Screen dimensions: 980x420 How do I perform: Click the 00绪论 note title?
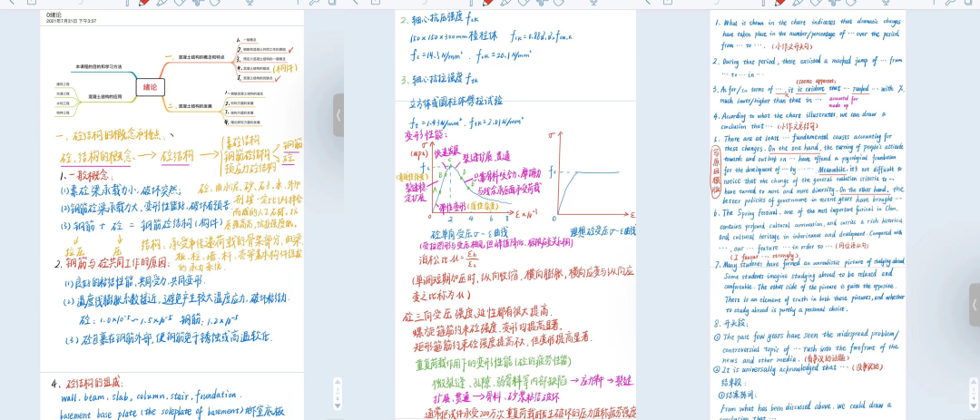[55, 15]
